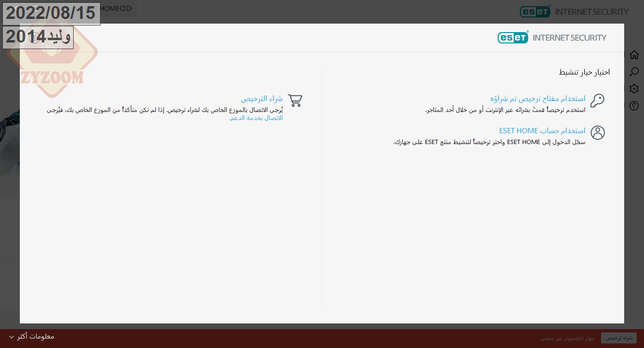Open Setup gear icon in sidebar
This screenshot has width=644, height=348.
(x=634, y=89)
